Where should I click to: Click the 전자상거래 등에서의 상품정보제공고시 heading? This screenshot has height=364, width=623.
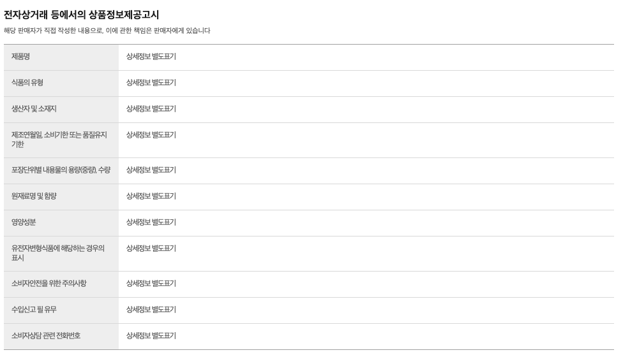[x=81, y=15]
